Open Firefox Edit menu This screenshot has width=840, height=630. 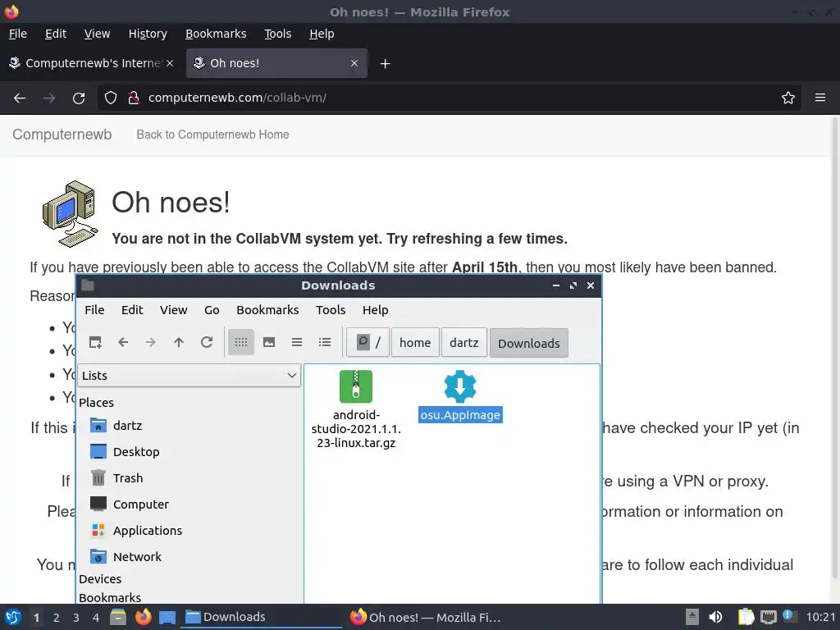(x=56, y=34)
